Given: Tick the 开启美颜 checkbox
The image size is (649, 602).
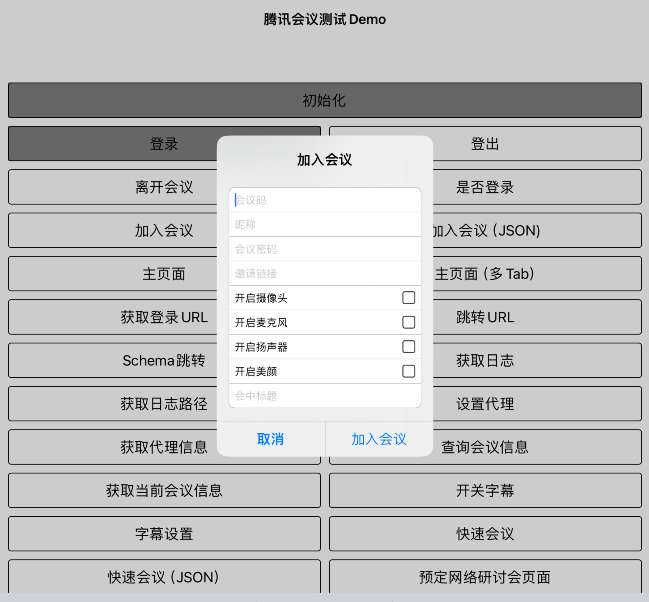Looking at the screenshot, I should click(409, 371).
